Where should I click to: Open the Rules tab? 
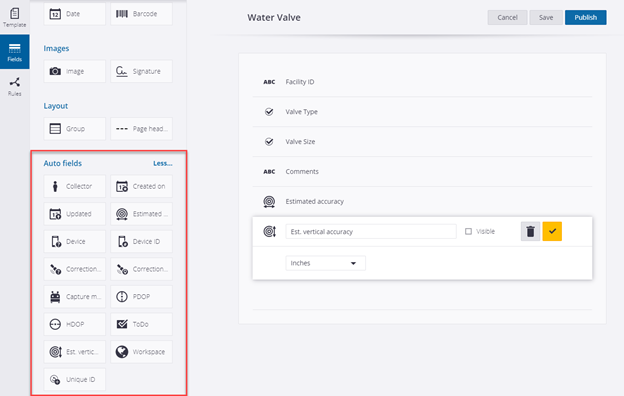(15, 87)
